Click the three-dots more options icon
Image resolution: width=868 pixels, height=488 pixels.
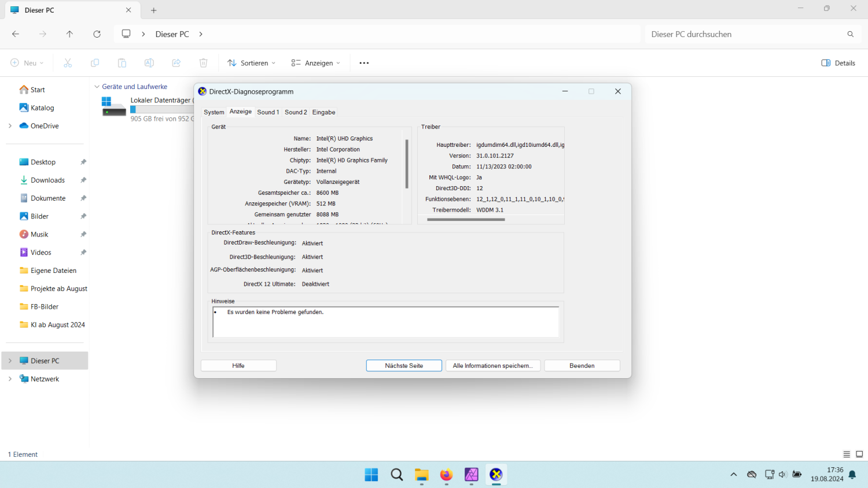click(364, 63)
